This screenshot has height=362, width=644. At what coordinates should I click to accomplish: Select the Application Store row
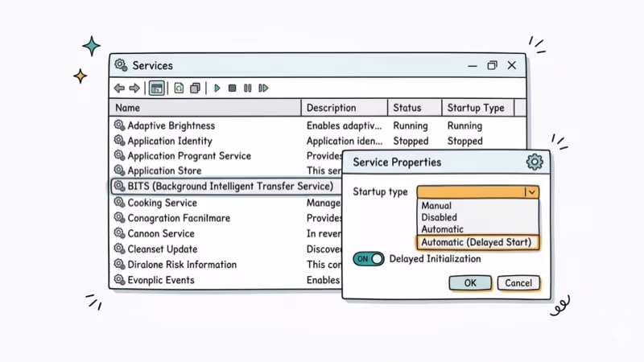coord(226,171)
